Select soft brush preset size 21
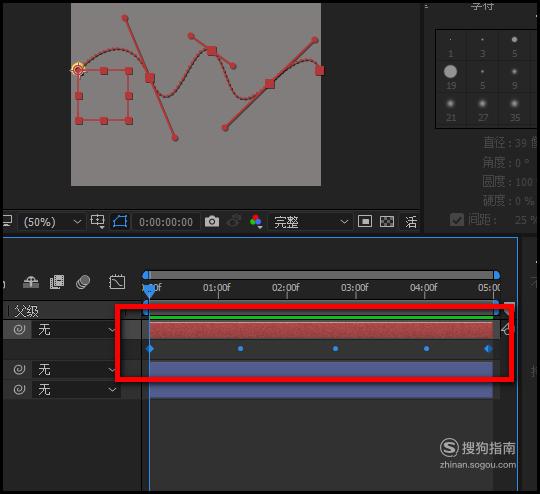 (x=450, y=110)
